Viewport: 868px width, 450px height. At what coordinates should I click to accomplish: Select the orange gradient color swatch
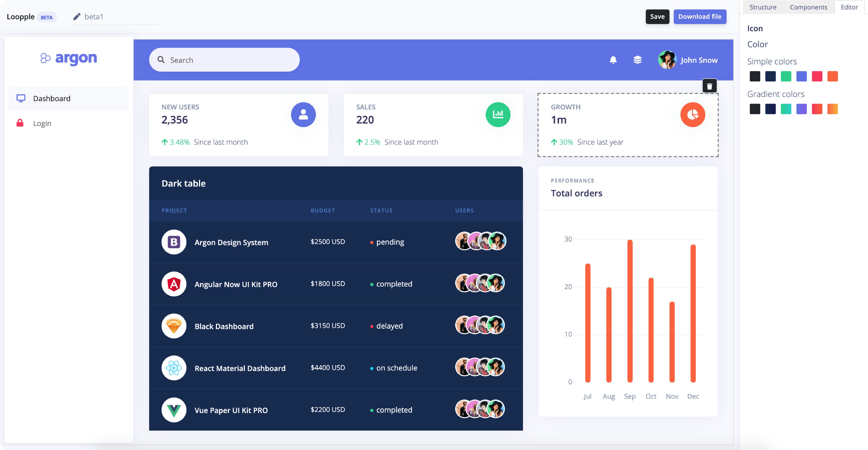[832, 109]
